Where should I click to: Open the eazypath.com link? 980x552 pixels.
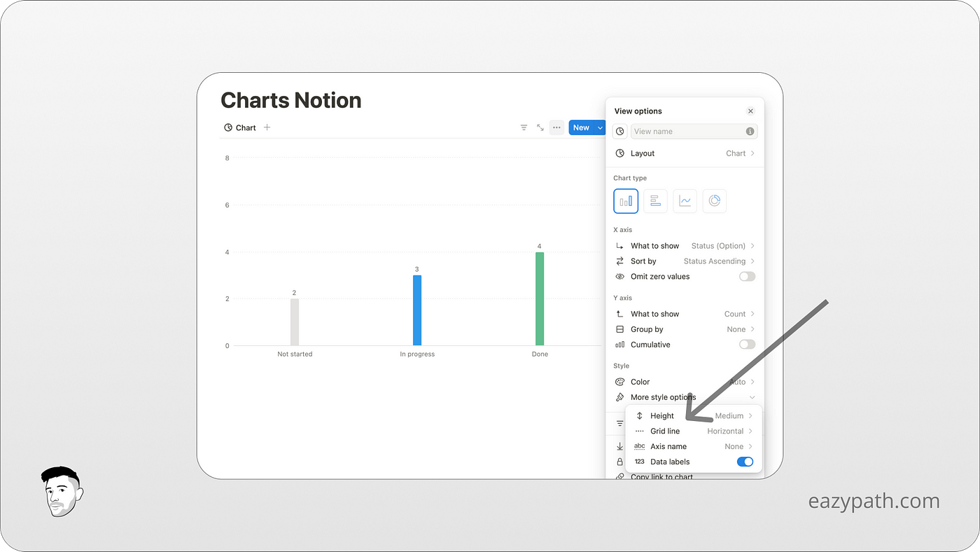874,500
